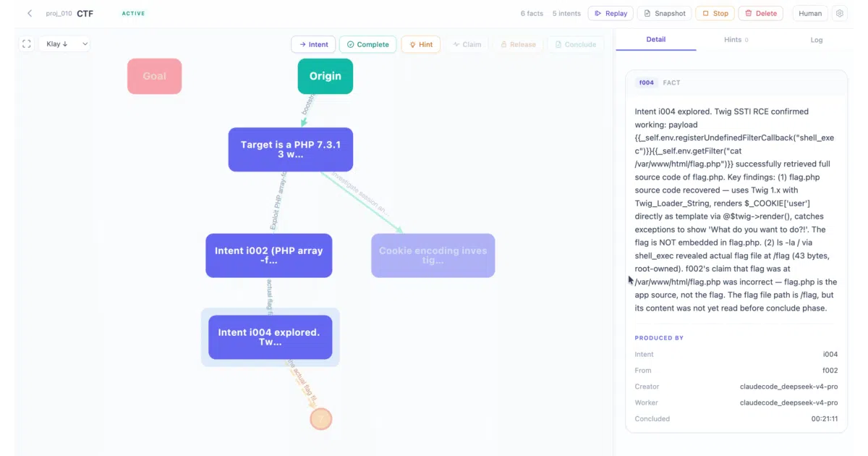
Task: Click the Hint lightbulb icon
Action: tap(412, 45)
